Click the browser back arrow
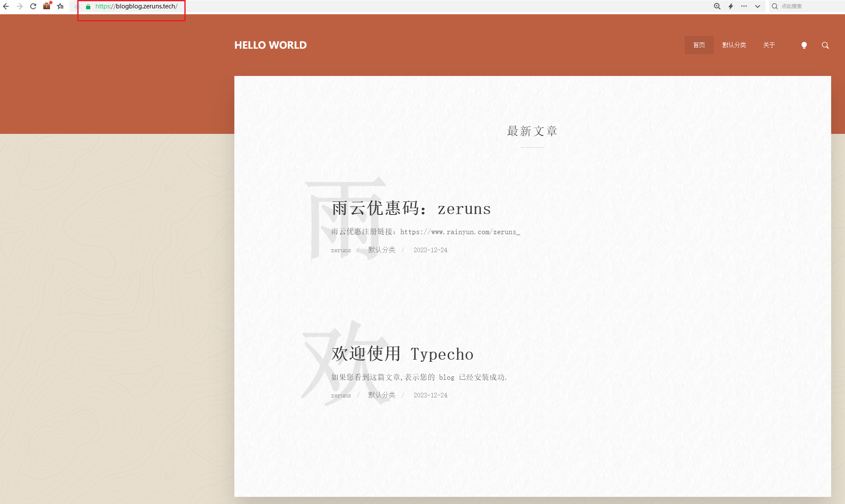This screenshot has height=504, width=845. [6, 6]
